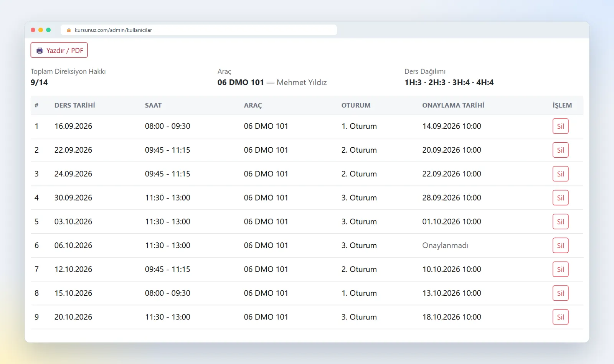Click the Onaylanmadı status text
This screenshot has width=614, height=364.
445,245
